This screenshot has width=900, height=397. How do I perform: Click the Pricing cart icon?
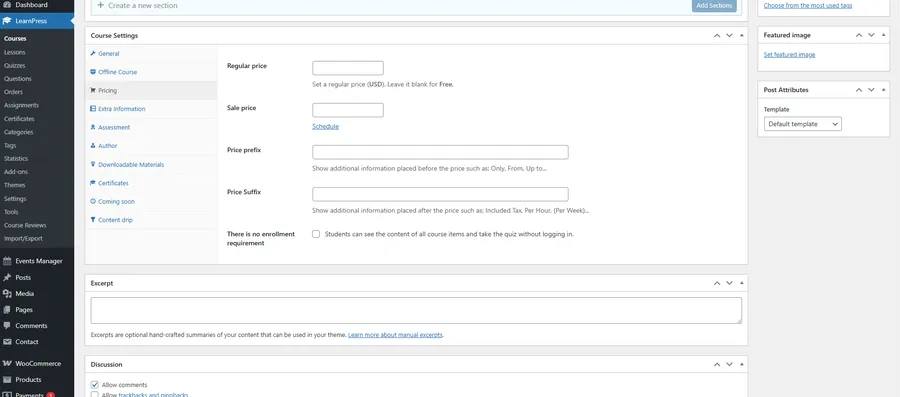coord(93,90)
